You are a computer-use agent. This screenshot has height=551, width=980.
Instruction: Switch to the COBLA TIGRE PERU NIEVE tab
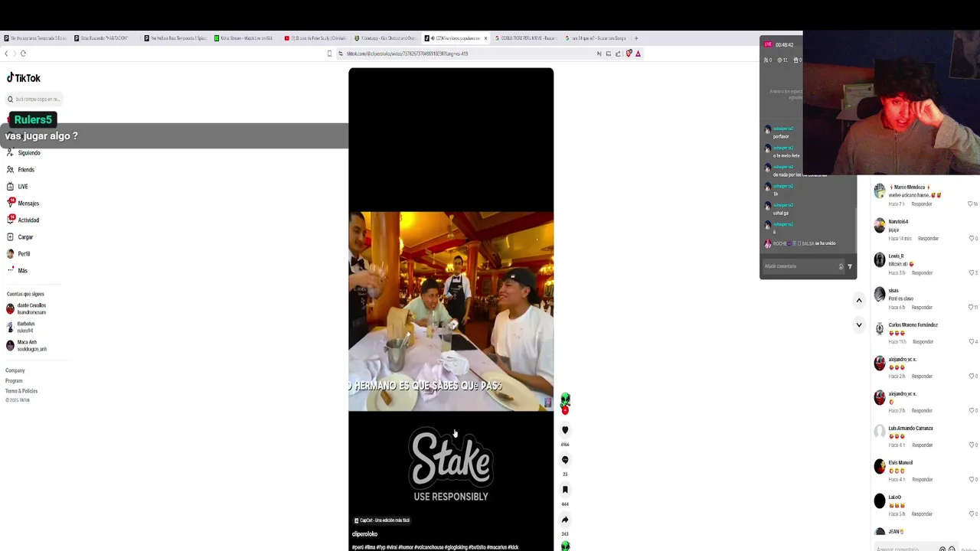(526, 38)
